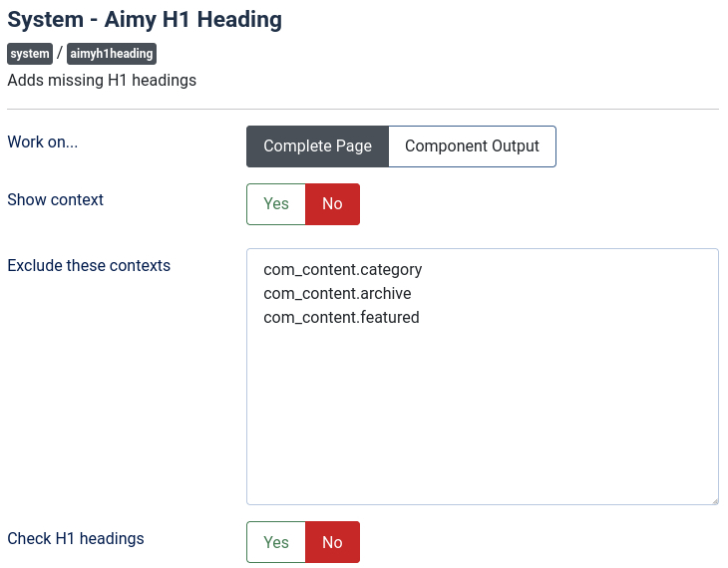Image resolution: width=728 pixels, height=568 pixels.
Task: Click the com_content.archive line
Action: click(x=337, y=293)
